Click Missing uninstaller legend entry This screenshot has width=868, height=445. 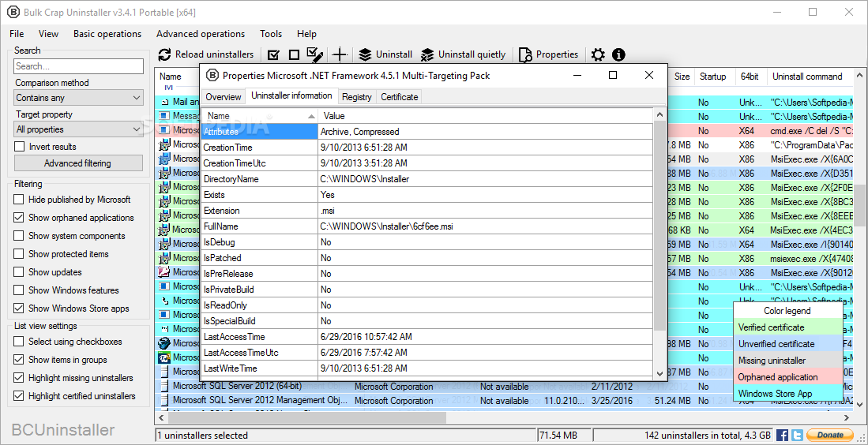(x=787, y=361)
